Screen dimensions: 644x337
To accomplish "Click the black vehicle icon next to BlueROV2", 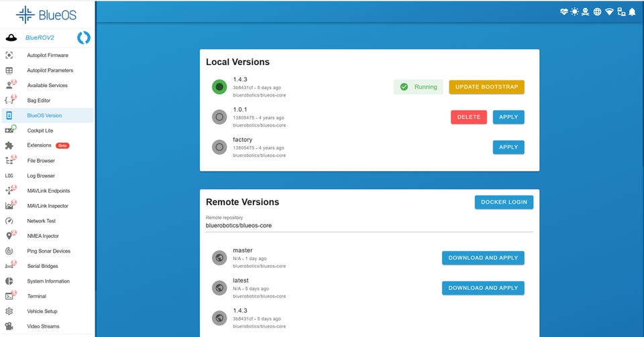I will [x=11, y=38].
